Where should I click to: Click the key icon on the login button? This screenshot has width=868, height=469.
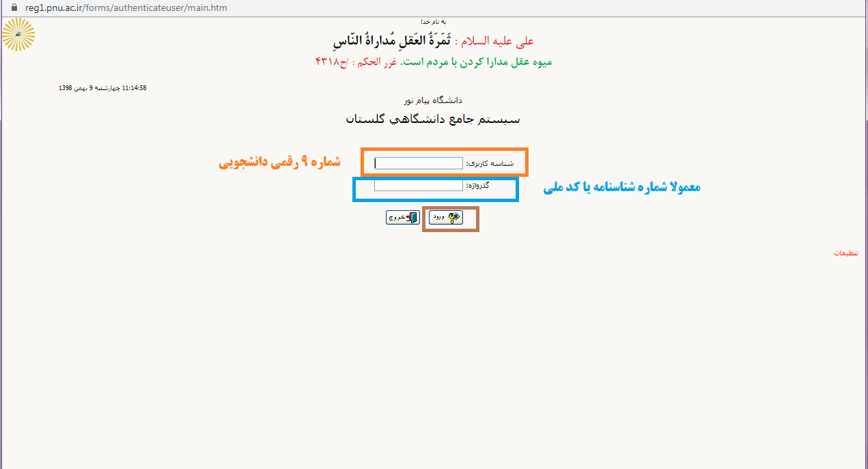tap(453, 218)
